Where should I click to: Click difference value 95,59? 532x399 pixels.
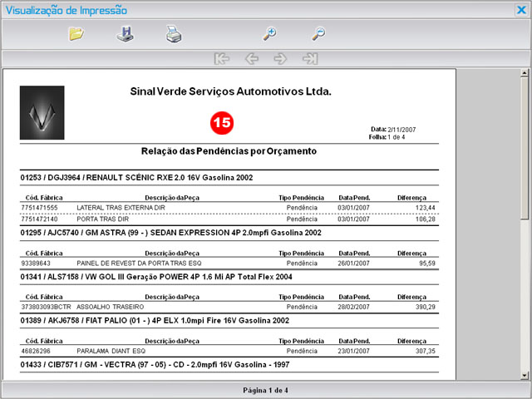pyautogui.click(x=427, y=264)
